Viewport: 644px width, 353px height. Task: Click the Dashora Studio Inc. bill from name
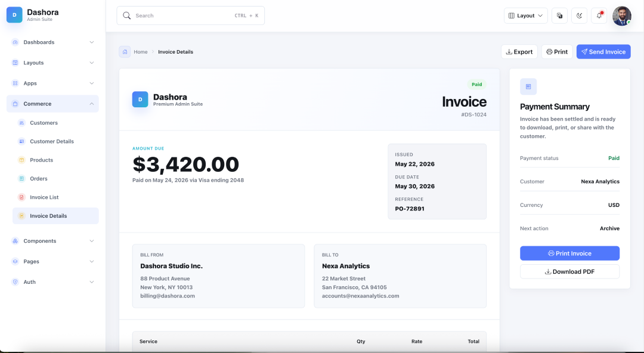coord(171,267)
